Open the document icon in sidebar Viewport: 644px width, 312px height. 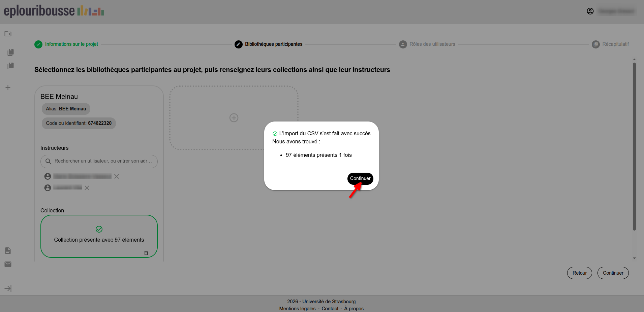coord(8,251)
